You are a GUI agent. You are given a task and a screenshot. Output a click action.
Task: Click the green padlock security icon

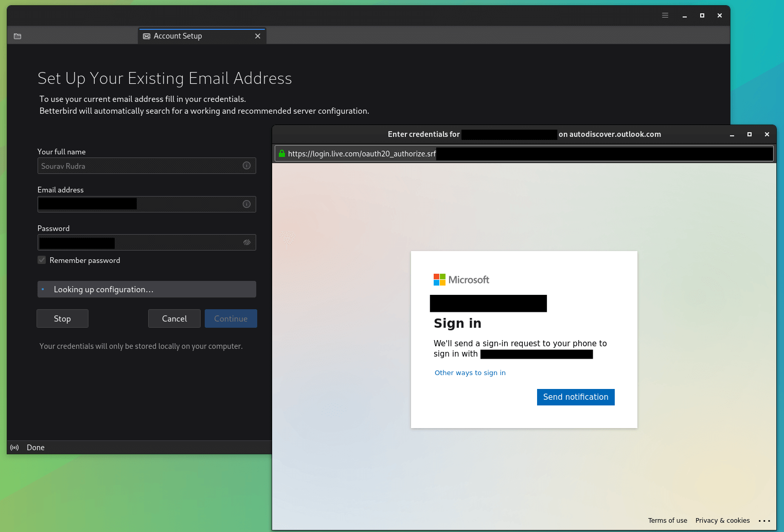(x=282, y=153)
